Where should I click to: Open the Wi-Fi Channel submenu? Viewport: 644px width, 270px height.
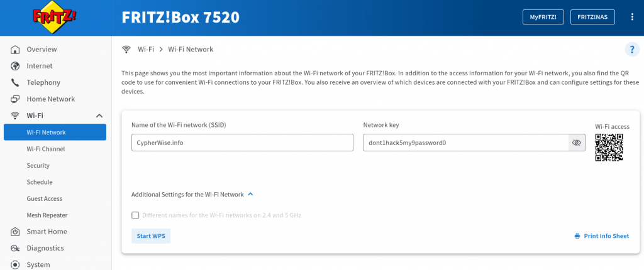(45, 149)
